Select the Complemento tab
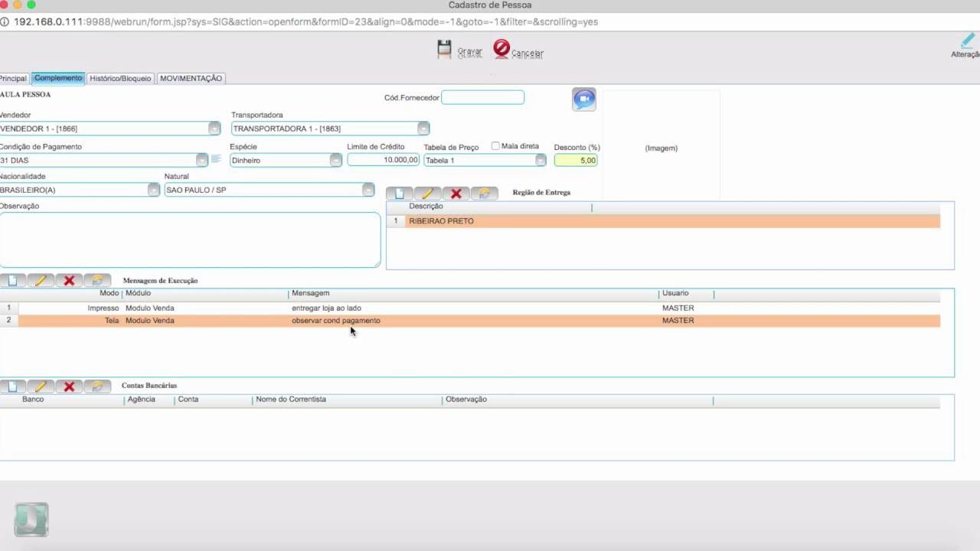 coord(58,78)
